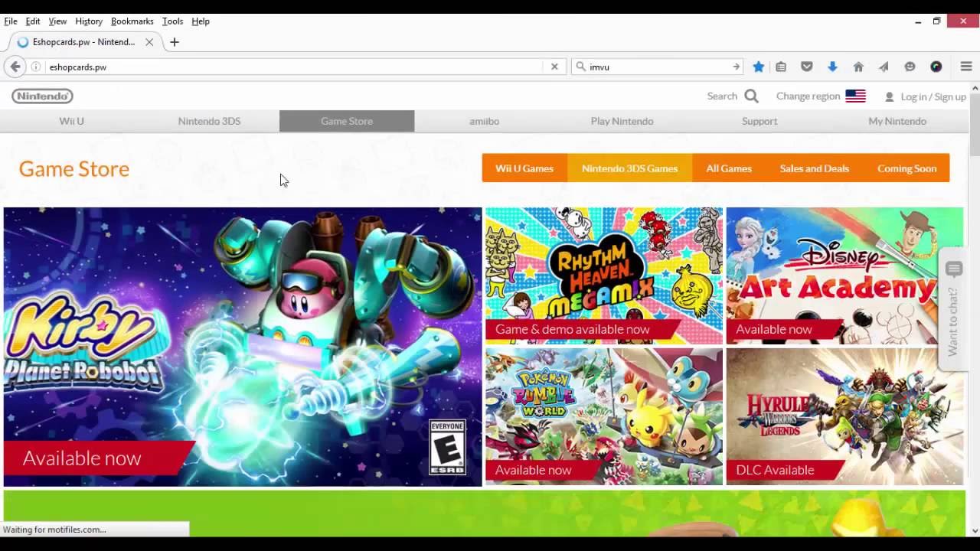Open the Hyrule Warriors Legends tile
Image resolution: width=980 pixels, height=551 pixels.
844,416
